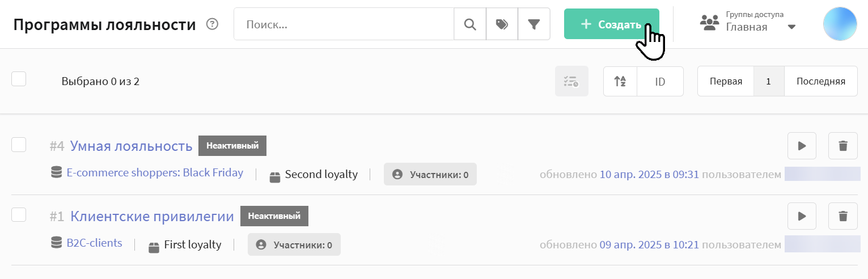Delete the Клиентские привилегии program
Viewport: 868px width, 279px height.
coord(843,216)
